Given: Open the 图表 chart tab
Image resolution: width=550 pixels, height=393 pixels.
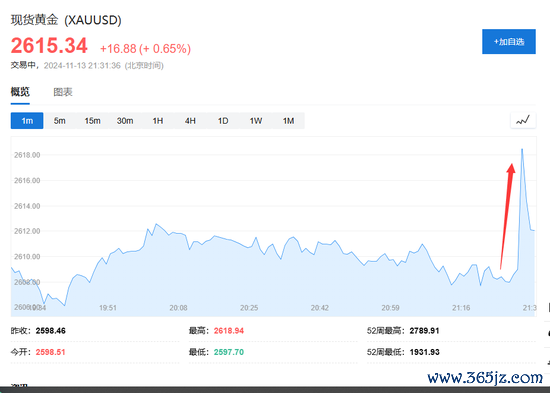Looking at the screenshot, I should [x=63, y=92].
